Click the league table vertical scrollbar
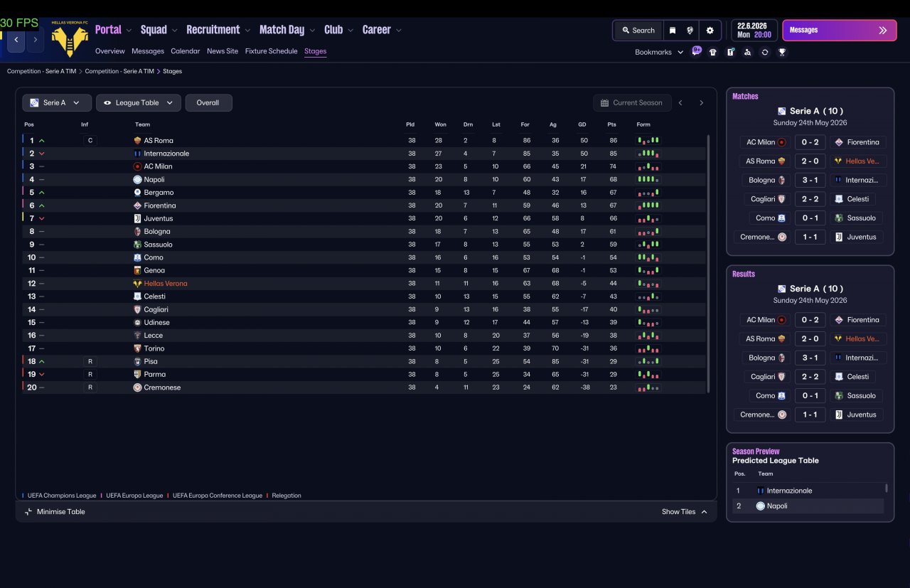This screenshot has width=910, height=588. [x=708, y=263]
